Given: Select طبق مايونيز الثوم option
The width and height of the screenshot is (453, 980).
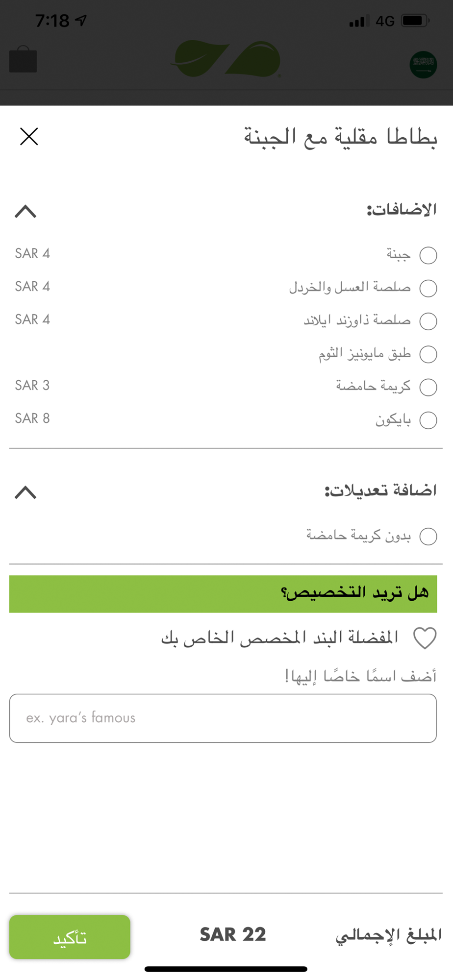Looking at the screenshot, I should click(428, 354).
